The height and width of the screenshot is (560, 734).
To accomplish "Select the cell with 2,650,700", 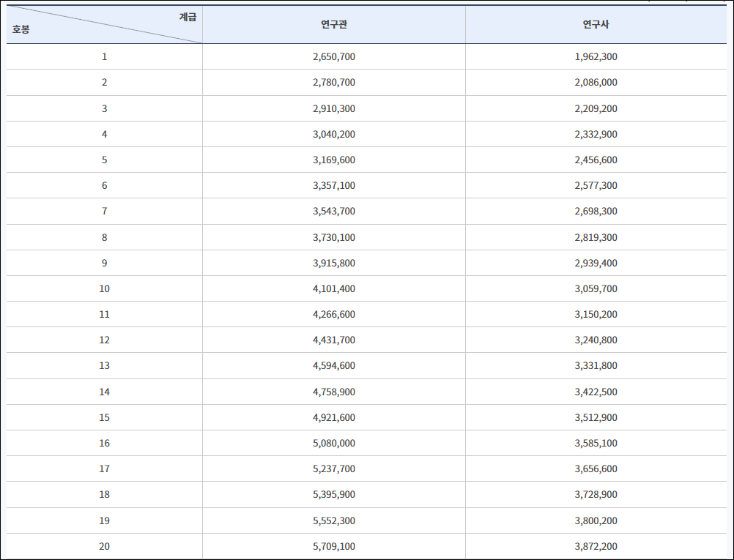I will pos(334,56).
